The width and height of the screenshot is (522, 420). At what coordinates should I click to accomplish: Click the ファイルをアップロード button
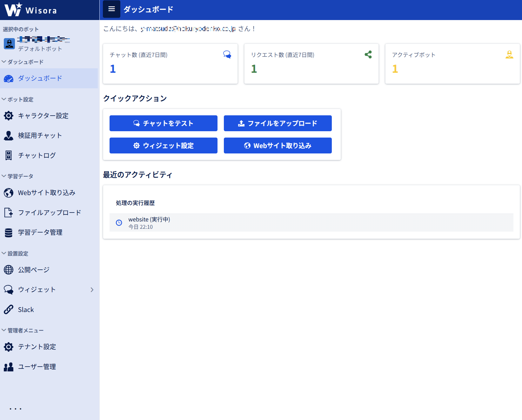point(278,123)
